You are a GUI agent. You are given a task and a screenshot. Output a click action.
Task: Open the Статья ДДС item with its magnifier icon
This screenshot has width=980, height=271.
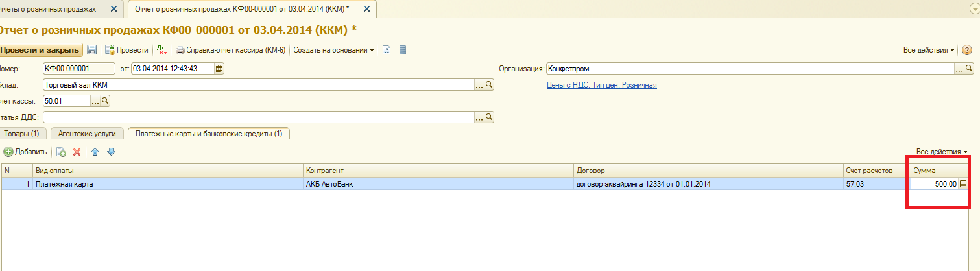tap(490, 117)
